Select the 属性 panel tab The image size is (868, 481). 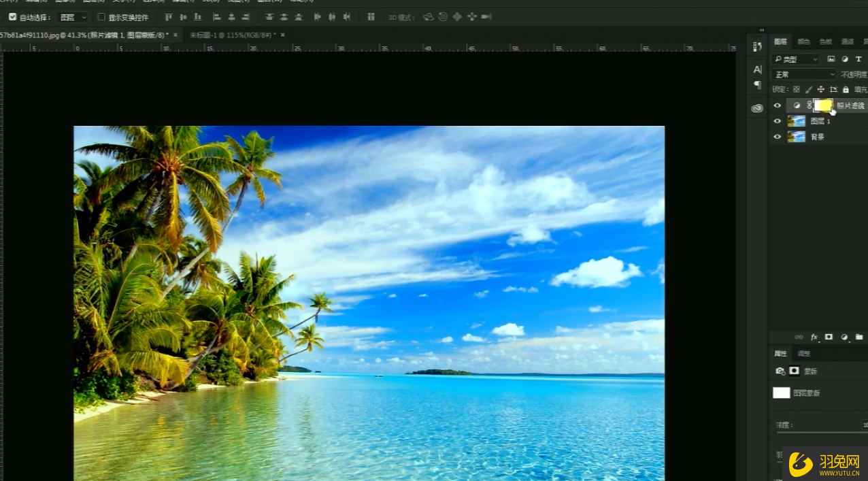tap(780, 354)
